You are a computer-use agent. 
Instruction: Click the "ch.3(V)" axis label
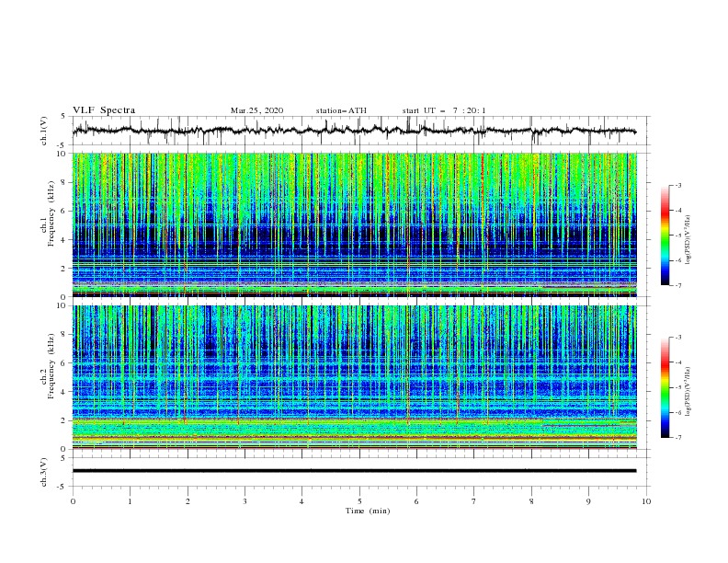(x=44, y=472)
